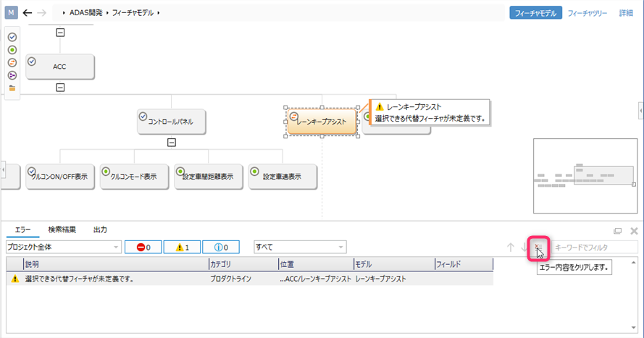The height and width of the screenshot is (338, 644).
Task: Collapse the children below コントロールパネル
Action: click(x=171, y=142)
